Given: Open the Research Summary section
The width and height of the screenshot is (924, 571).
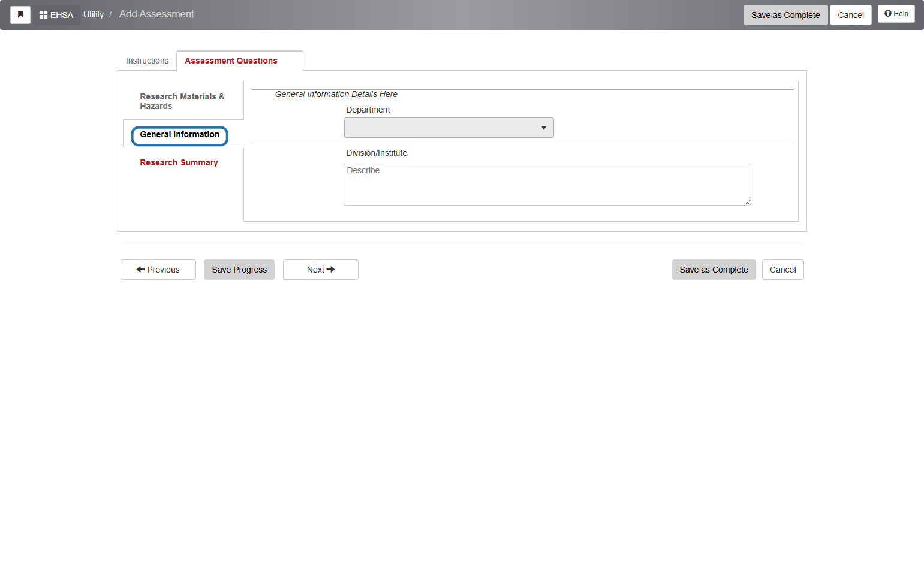Looking at the screenshot, I should tap(179, 162).
